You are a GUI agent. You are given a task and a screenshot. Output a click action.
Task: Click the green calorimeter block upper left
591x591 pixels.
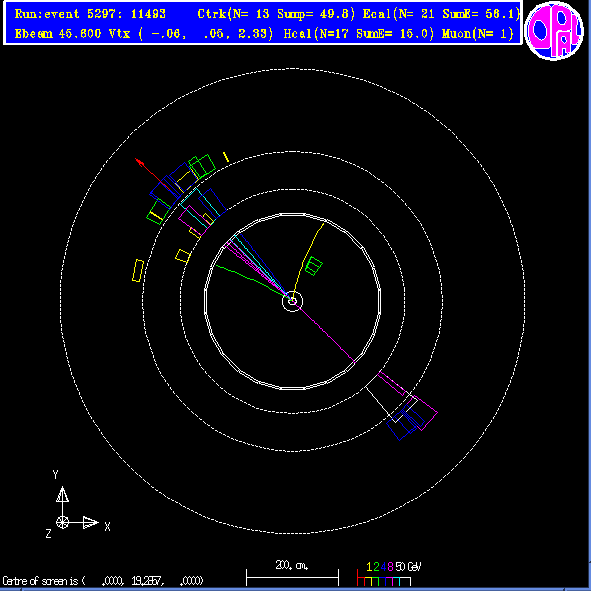point(202,166)
